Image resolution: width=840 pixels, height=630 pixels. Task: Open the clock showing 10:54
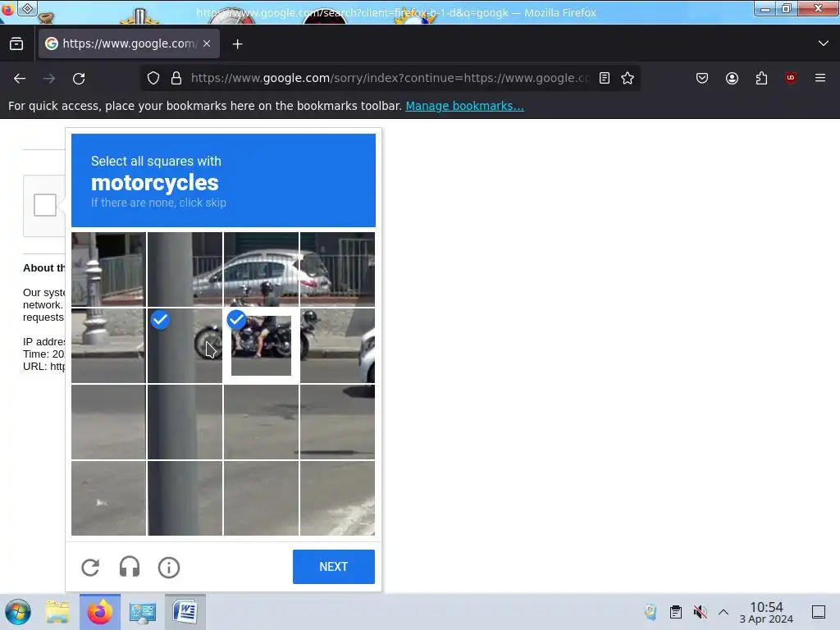(766, 612)
